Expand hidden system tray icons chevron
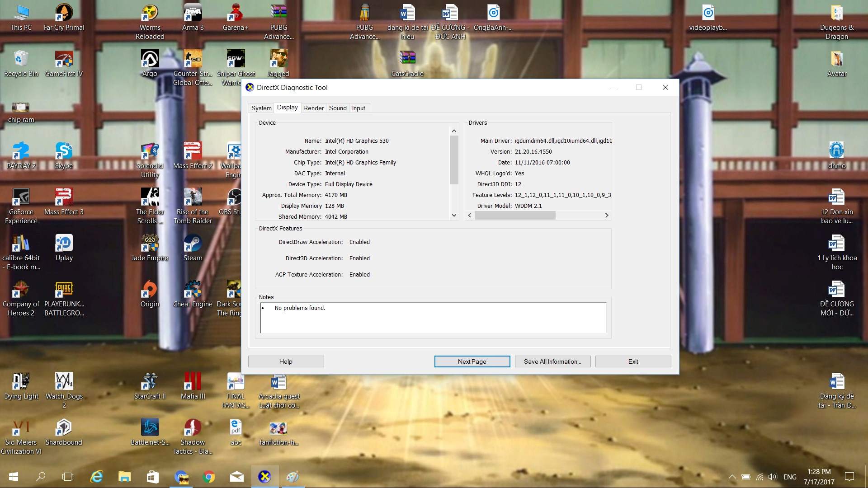The image size is (868, 488). [732, 477]
